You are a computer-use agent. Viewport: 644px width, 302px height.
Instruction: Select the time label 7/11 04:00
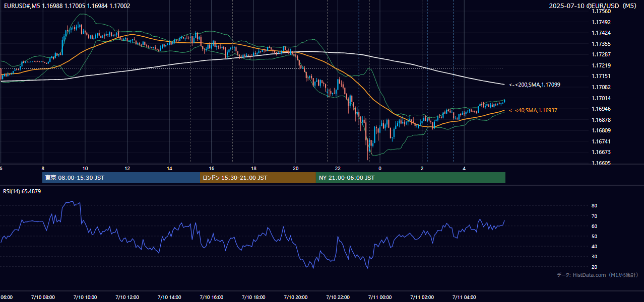[x=464, y=297]
